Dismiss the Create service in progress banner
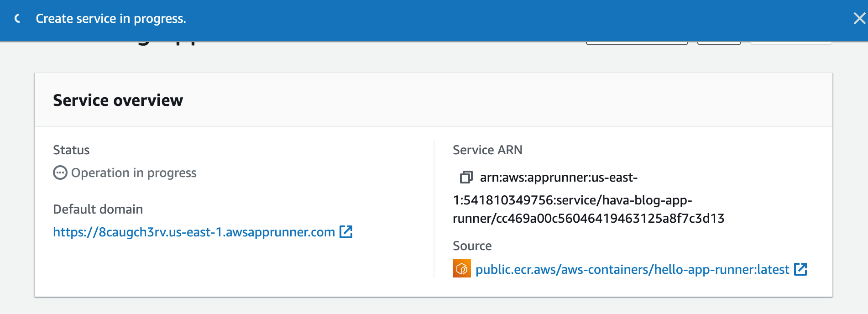868x314 pixels. click(x=859, y=18)
